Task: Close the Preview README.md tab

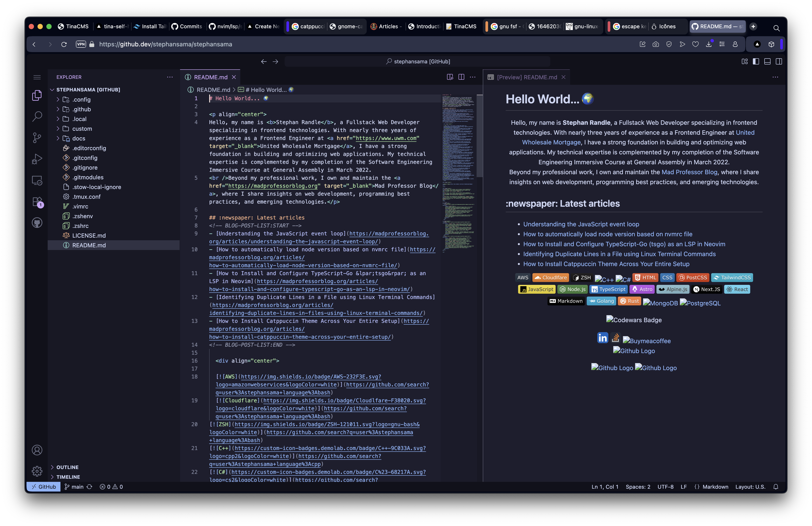Action: point(564,77)
